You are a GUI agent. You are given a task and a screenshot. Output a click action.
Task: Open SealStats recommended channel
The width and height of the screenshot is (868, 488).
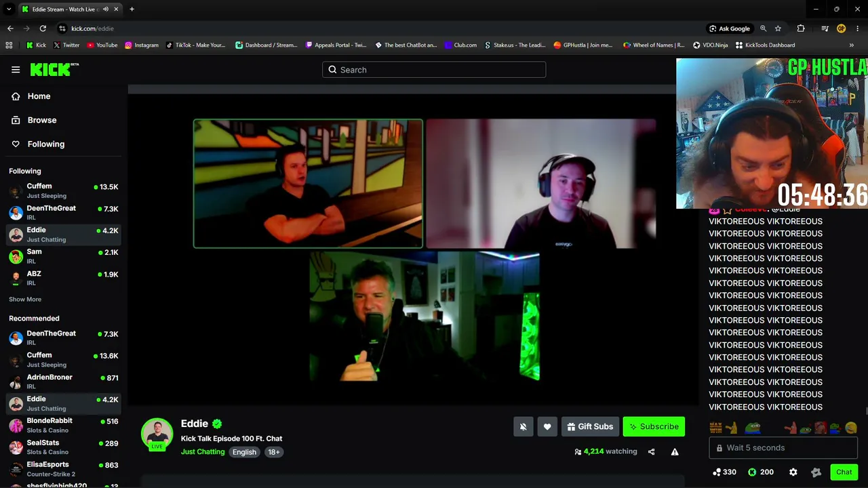coord(64,447)
